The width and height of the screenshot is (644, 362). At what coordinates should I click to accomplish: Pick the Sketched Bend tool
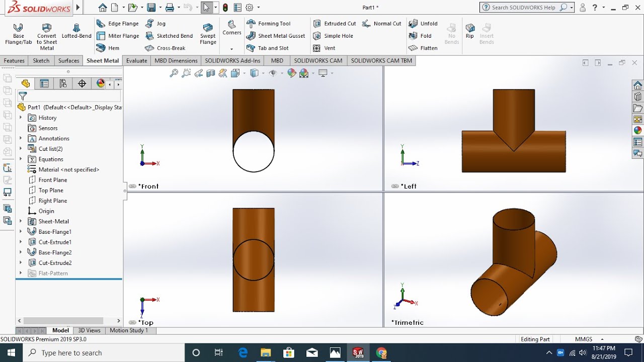169,36
